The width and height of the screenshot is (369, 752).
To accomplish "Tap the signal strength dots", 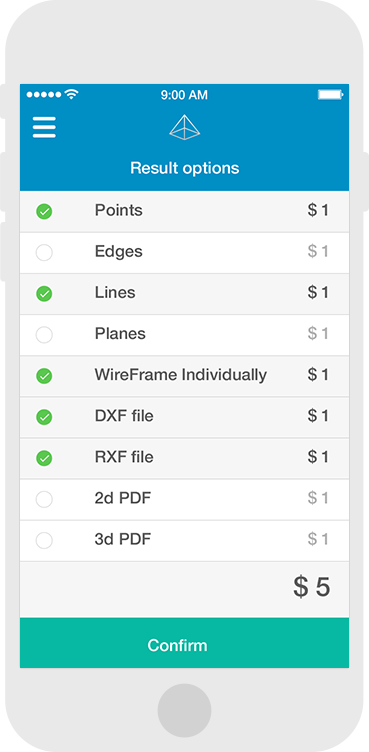I will point(44,94).
